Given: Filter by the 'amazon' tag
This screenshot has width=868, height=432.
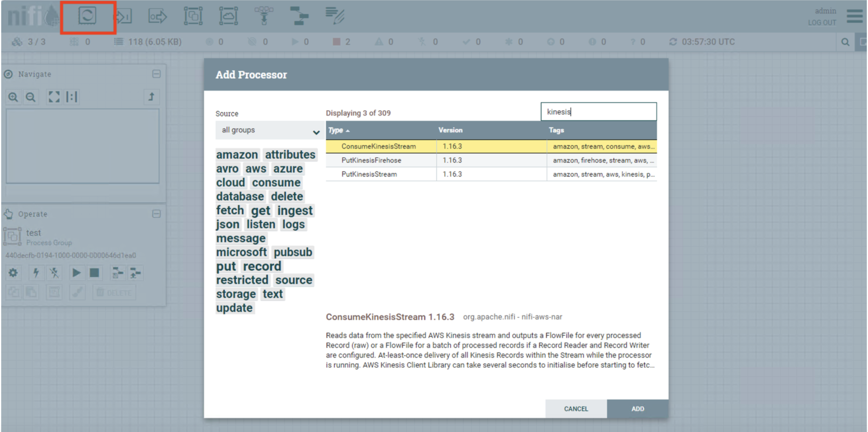Looking at the screenshot, I should point(237,155).
